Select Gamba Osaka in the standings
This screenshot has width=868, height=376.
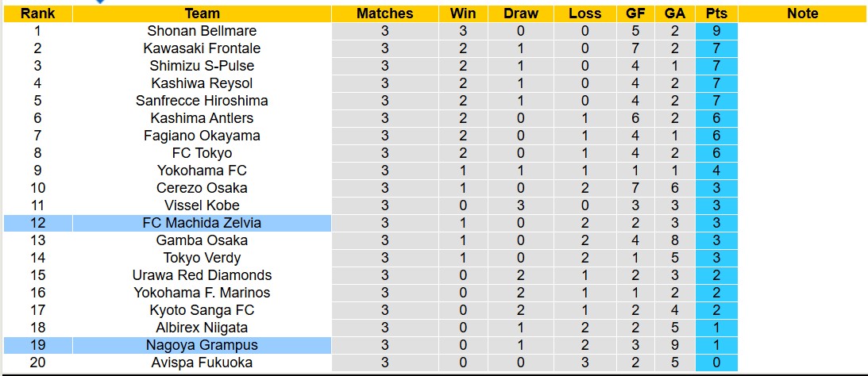pos(202,240)
